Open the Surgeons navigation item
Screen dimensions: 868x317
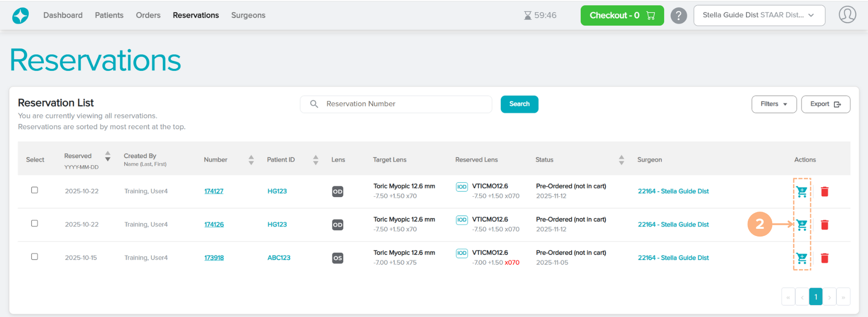(x=248, y=15)
